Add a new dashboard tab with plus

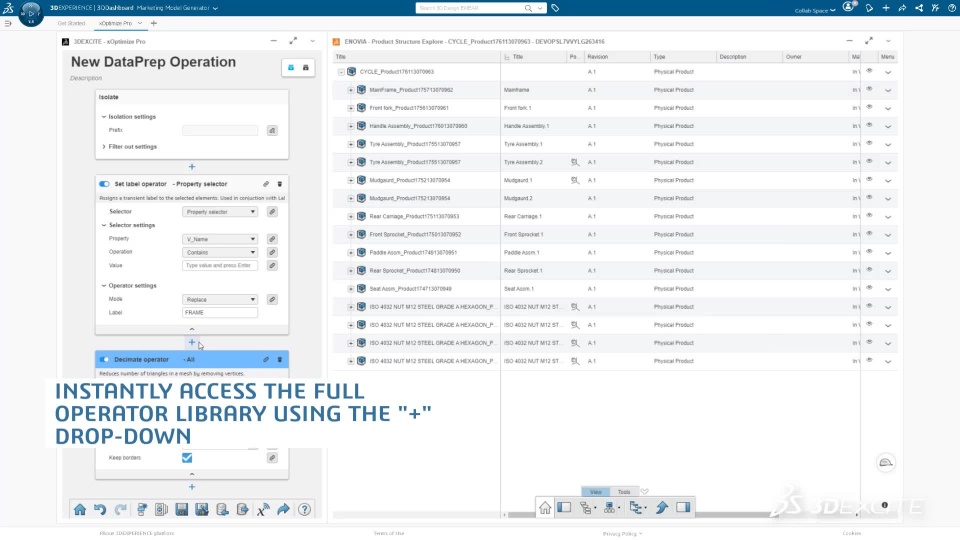click(154, 23)
